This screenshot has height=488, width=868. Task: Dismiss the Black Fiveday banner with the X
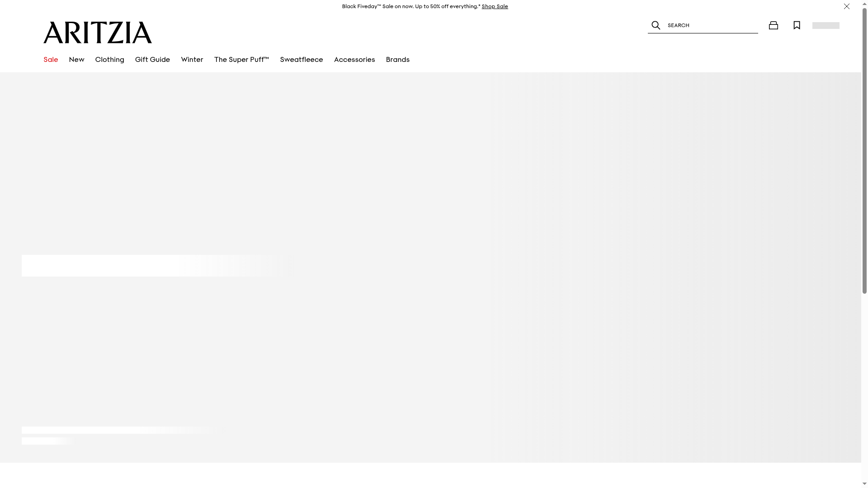click(x=846, y=6)
